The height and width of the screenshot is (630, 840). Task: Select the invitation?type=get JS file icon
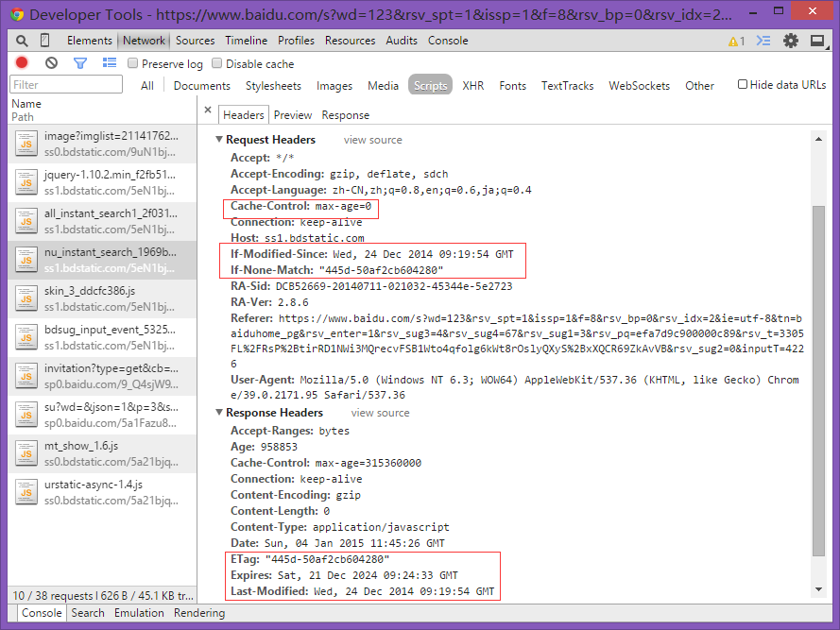[x=26, y=376]
